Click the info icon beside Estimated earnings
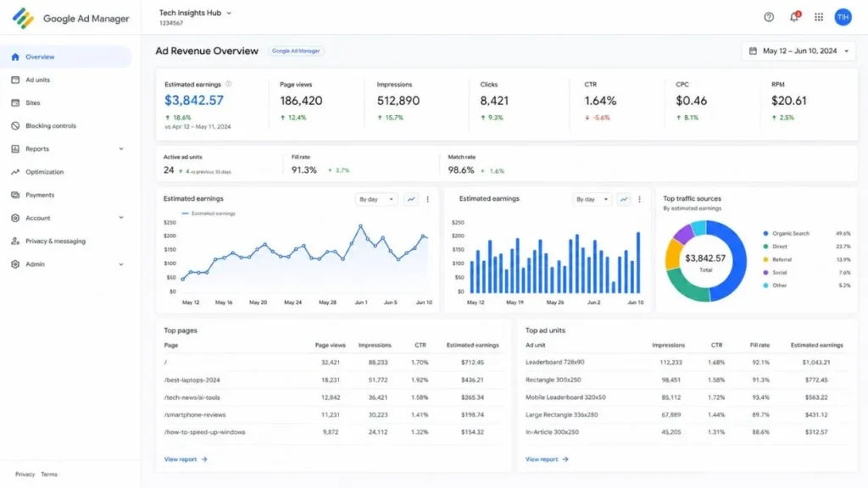 pyautogui.click(x=228, y=84)
